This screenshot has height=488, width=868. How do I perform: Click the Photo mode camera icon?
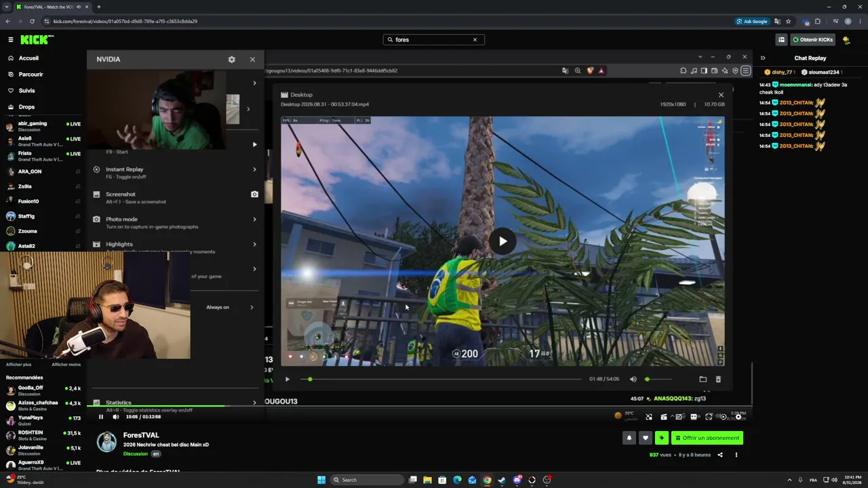96,220
